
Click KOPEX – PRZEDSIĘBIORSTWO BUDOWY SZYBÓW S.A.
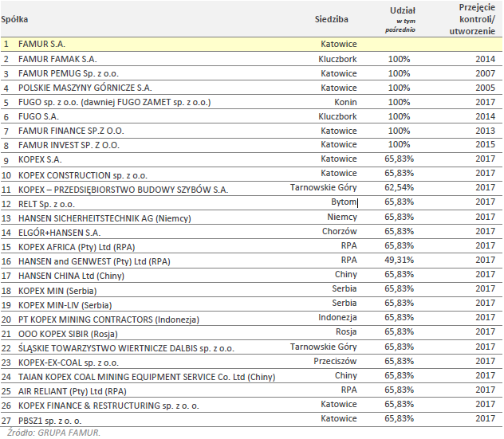(x=123, y=190)
